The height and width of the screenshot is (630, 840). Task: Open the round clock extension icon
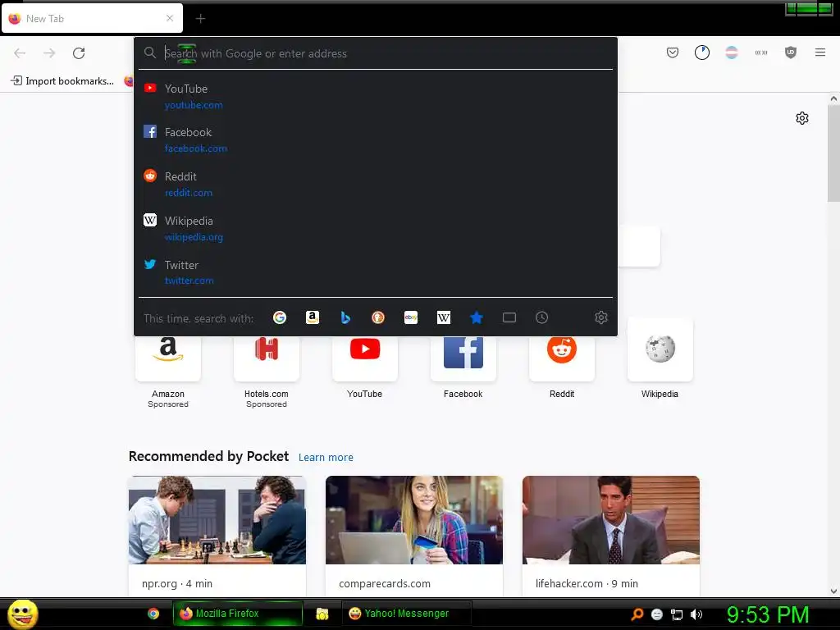point(702,52)
